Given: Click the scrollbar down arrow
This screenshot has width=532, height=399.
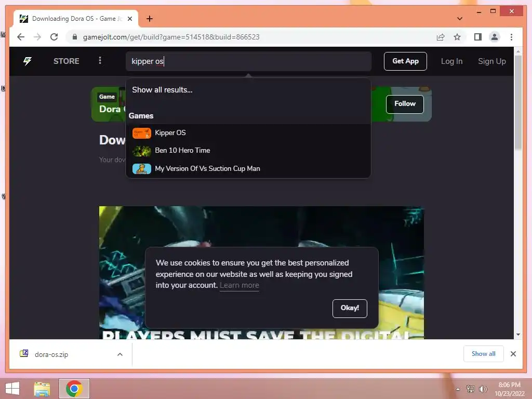Looking at the screenshot, I should 518,335.
